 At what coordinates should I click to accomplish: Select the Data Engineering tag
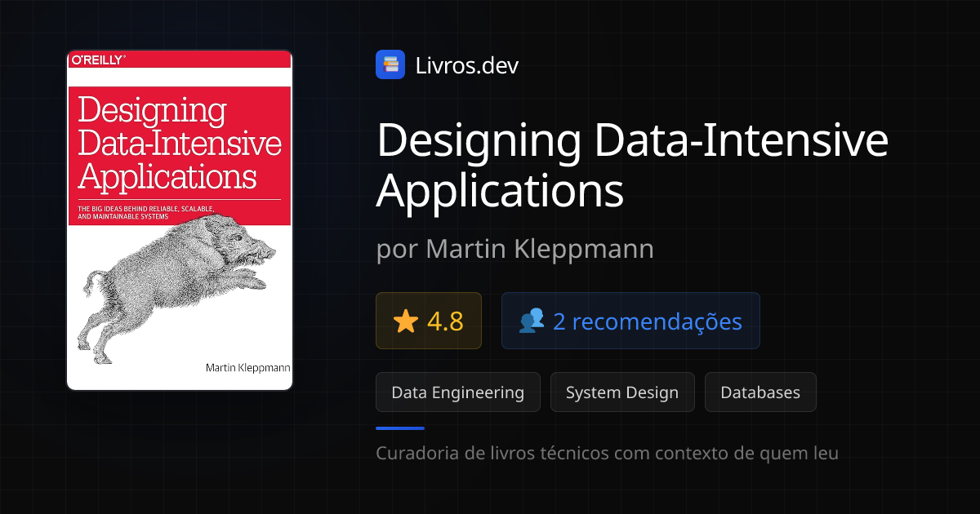pos(458,392)
